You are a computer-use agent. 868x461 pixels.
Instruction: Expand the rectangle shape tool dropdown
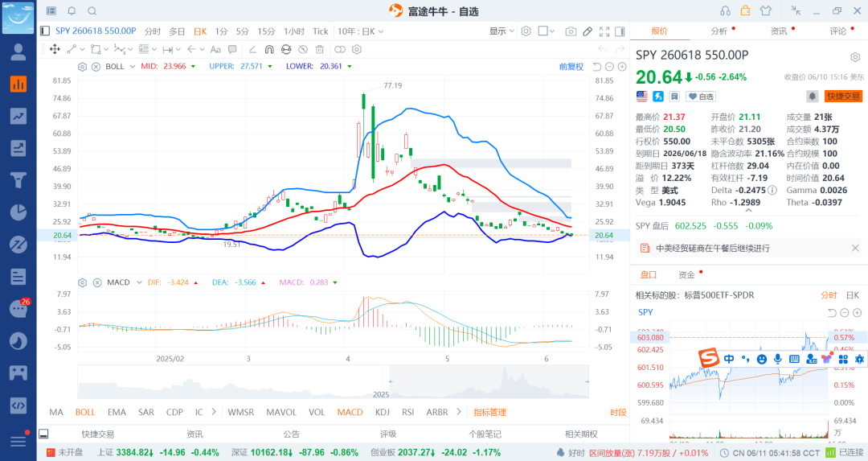tap(105, 49)
